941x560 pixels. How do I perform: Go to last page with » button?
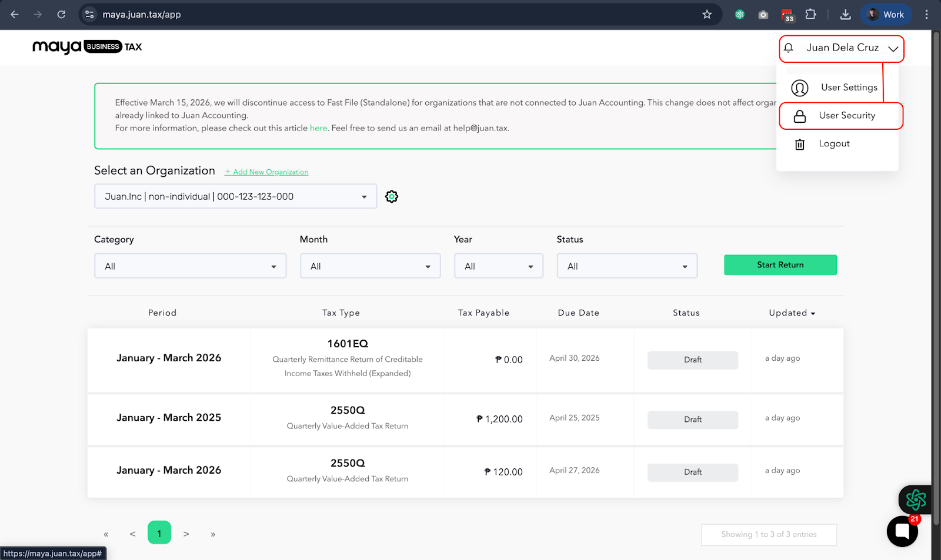click(213, 534)
